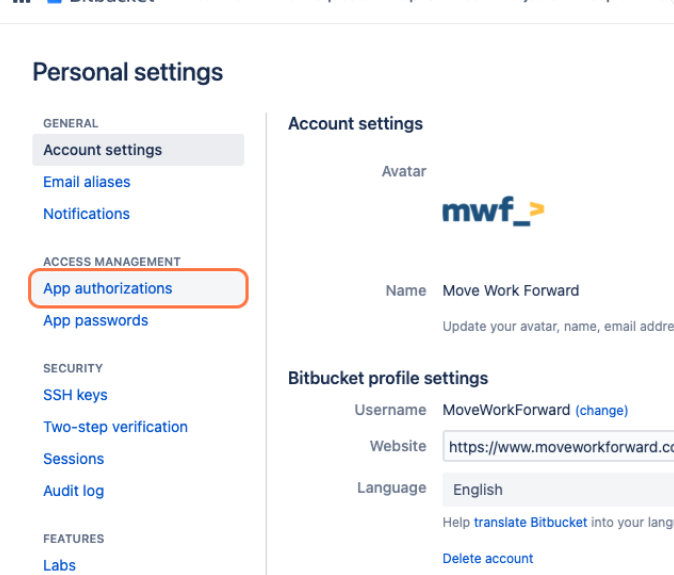Click the mwf_ avatar image

tap(493, 211)
